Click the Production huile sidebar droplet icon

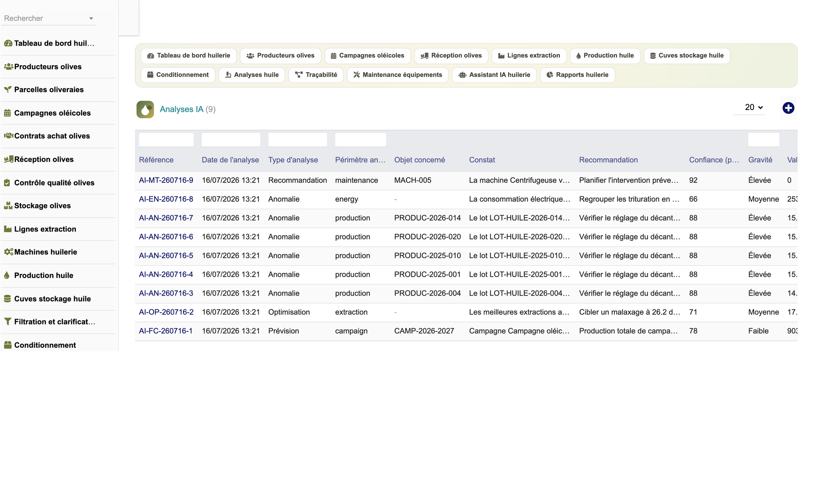coord(7,275)
